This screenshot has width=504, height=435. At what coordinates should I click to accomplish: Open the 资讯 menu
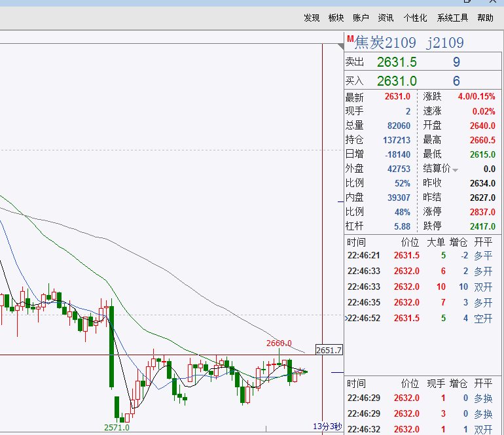(x=386, y=18)
